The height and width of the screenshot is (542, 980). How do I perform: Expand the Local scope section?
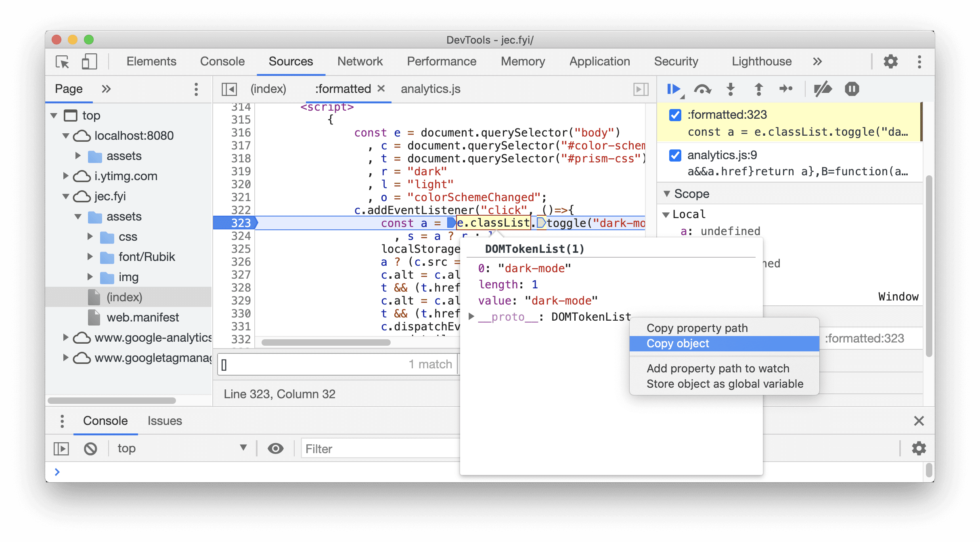click(669, 214)
